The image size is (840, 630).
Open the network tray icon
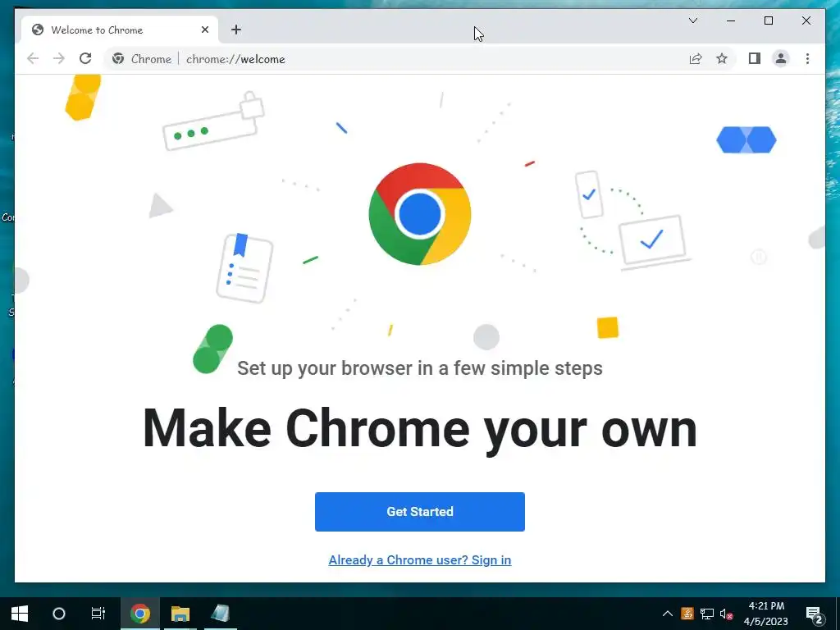click(707, 614)
